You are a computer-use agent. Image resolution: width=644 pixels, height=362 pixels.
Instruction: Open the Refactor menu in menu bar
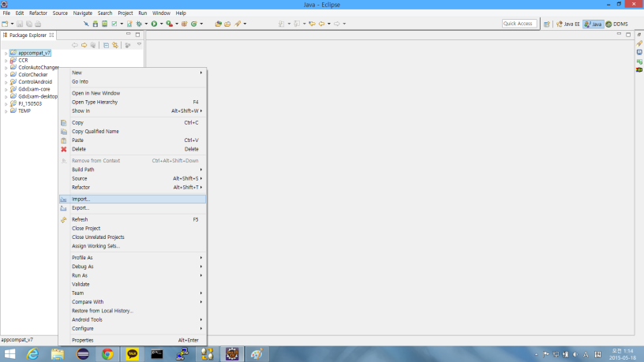[x=38, y=13]
